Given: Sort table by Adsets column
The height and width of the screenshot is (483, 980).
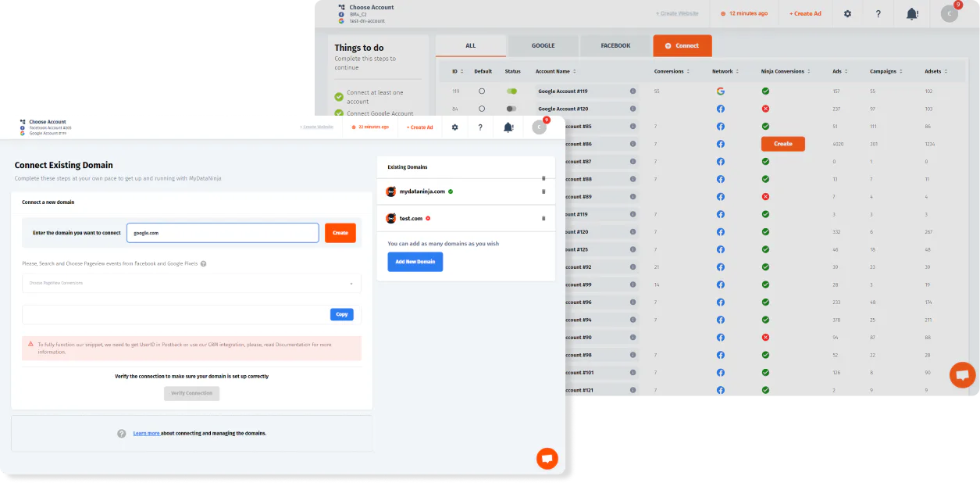Looking at the screenshot, I should [935, 71].
